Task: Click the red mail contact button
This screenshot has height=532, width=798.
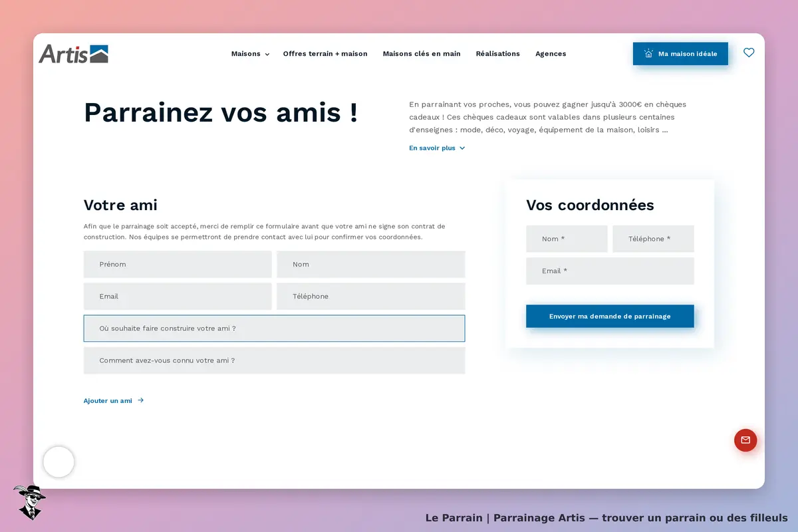Action: [x=745, y=440]
